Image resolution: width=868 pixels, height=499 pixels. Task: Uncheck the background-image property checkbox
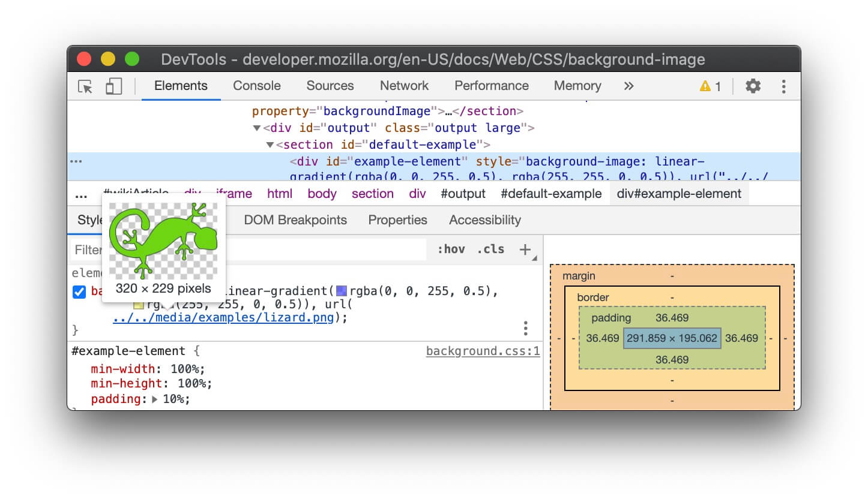pos(79,292)
